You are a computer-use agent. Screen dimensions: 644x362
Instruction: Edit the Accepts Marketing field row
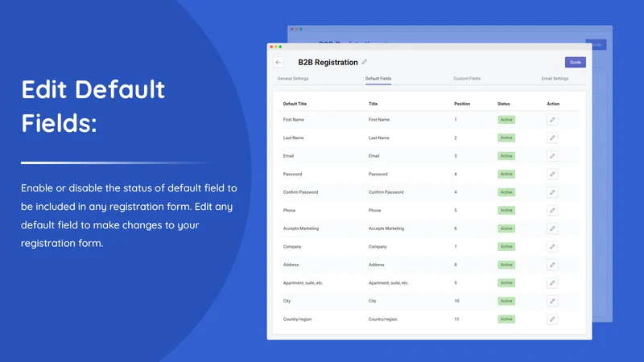pos(552,228)
